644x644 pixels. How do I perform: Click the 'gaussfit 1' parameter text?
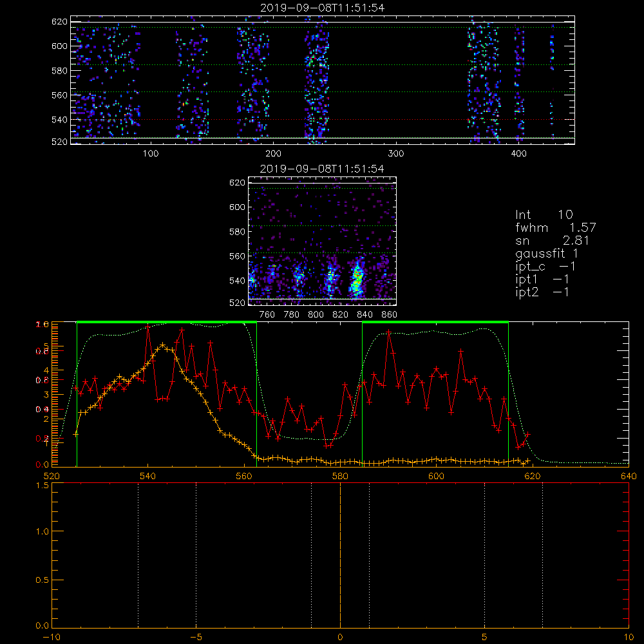[547, 253]
